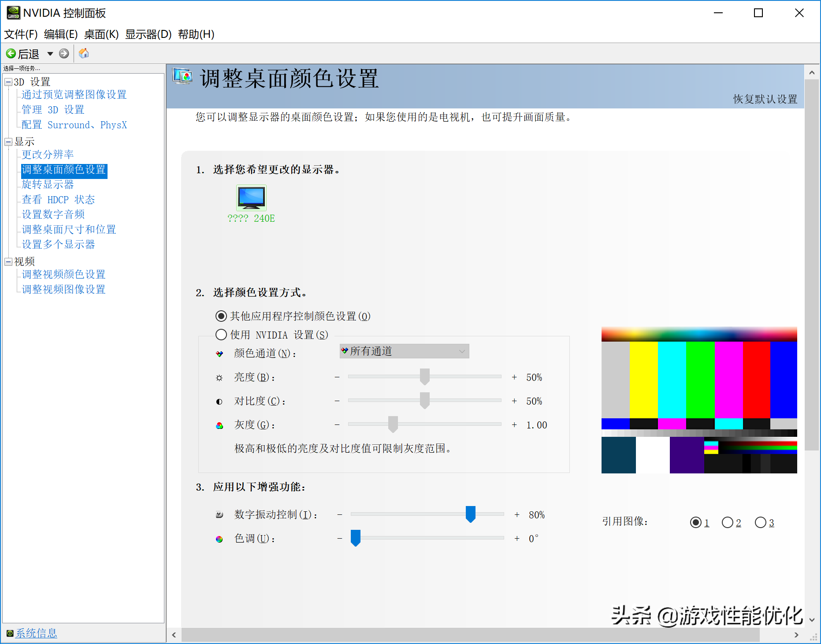Click the Home icon in toolbar
The width and height of the screenshot is (821, 644).
[84, 54]
